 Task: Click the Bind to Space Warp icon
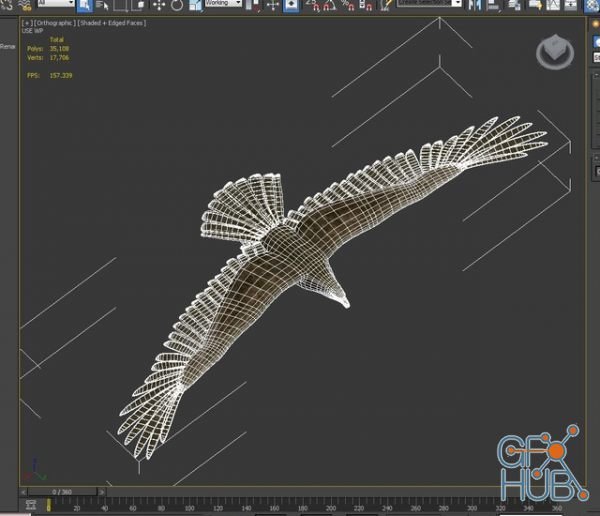click(24, 5)
